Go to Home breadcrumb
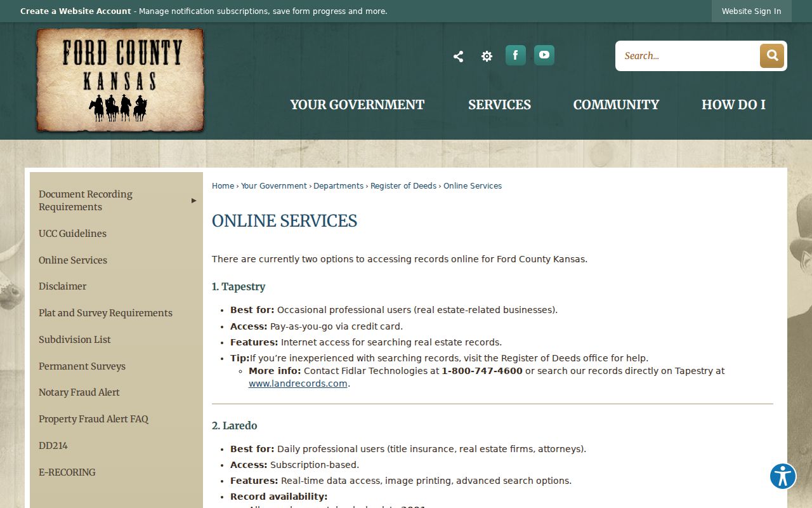The width and height of the screenshot is (812, 508). (x=223, y=186)
